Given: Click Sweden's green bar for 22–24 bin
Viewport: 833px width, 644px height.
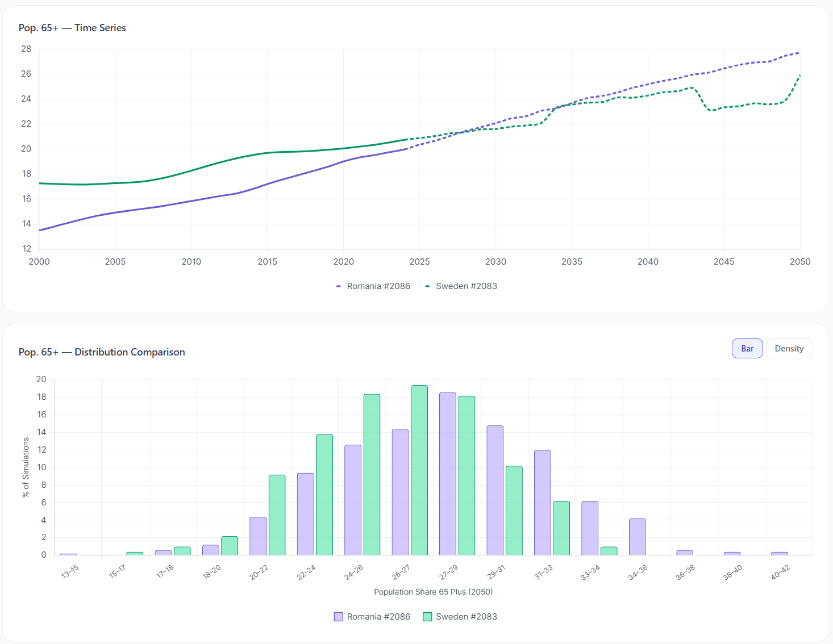Looking at the screenshot, I should 324,495.
